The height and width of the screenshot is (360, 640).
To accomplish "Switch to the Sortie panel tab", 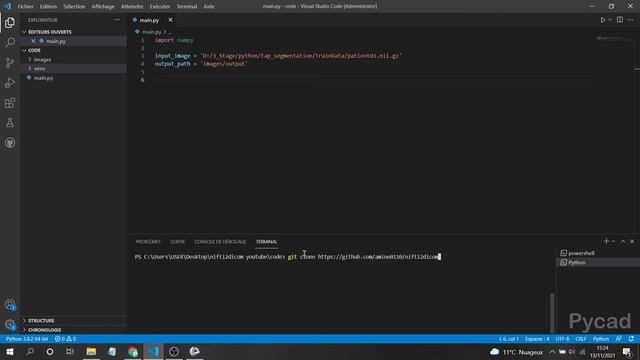I will [177, 242].
